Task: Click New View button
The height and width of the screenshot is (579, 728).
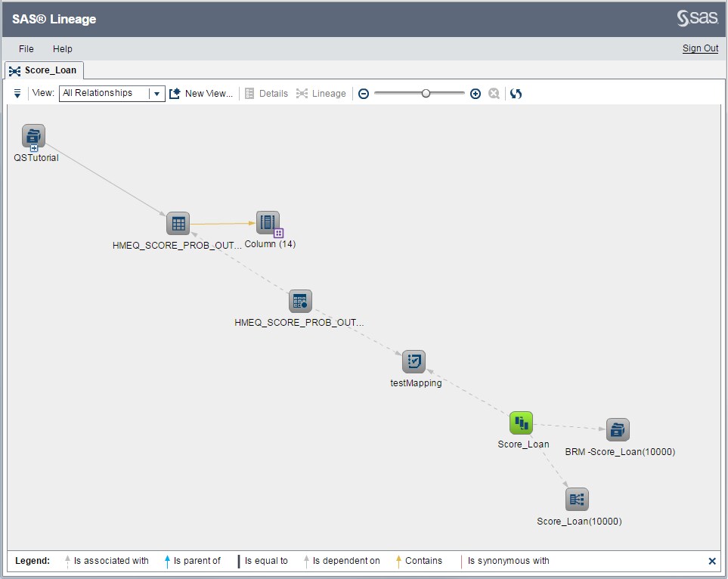Action: click(201, 93)
